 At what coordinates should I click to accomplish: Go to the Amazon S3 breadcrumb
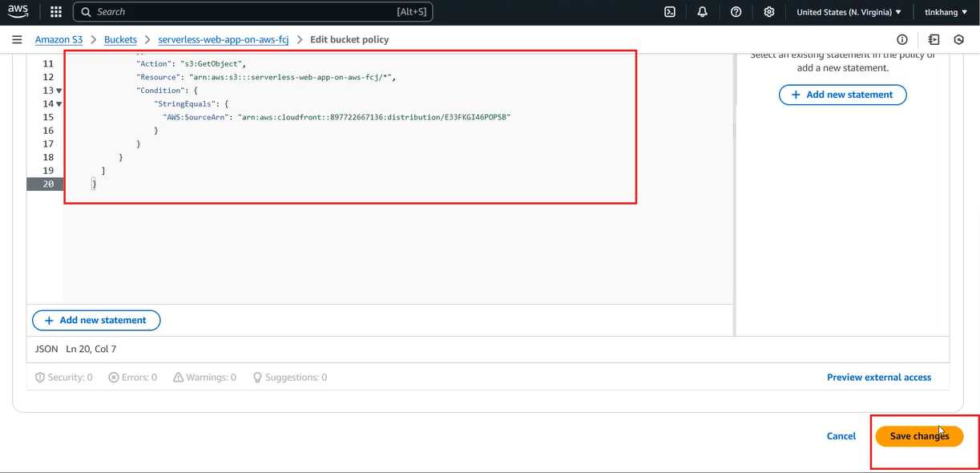58,39
